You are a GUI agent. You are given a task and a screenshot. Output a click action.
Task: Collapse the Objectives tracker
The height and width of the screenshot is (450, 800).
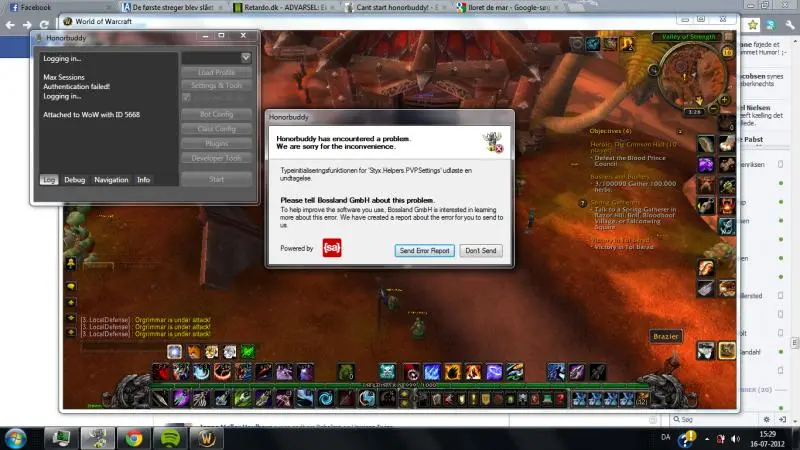[680, 131]
